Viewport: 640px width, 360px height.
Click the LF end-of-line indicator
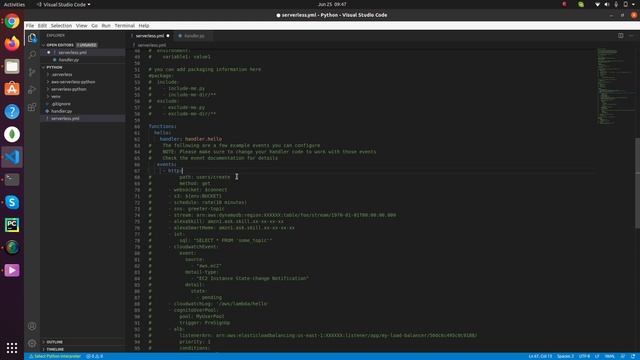(x=597, y=356)
